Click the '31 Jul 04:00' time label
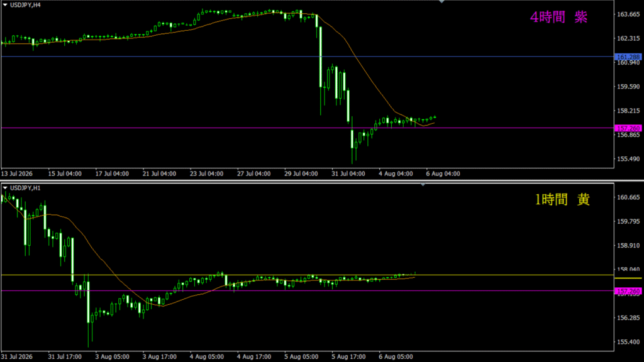Image resolution: width=644 pixels, height=362 pixels. (348, 174)
